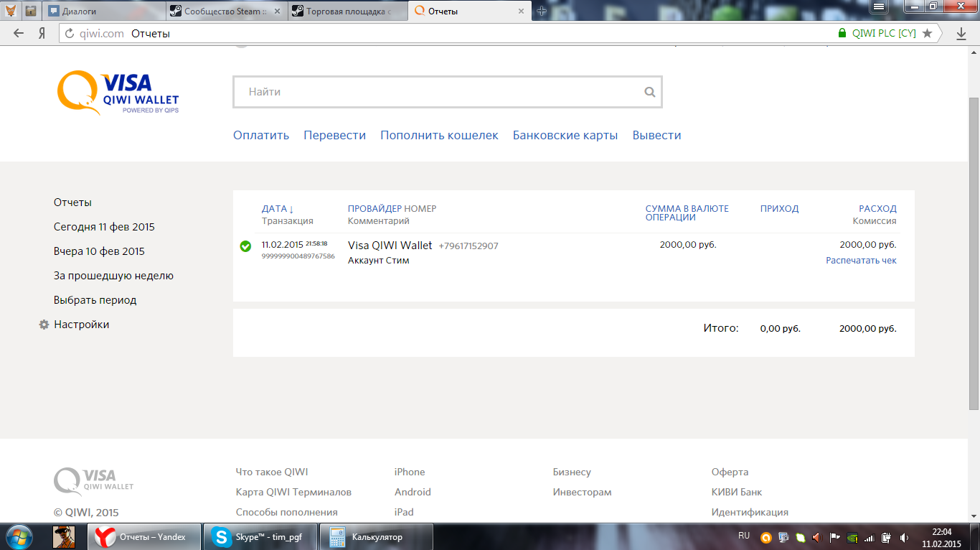Image resolution: width=980 pixels, height=550 pixels.
Task: Open downloads with the arrow icon
Action: pos(961,34)
